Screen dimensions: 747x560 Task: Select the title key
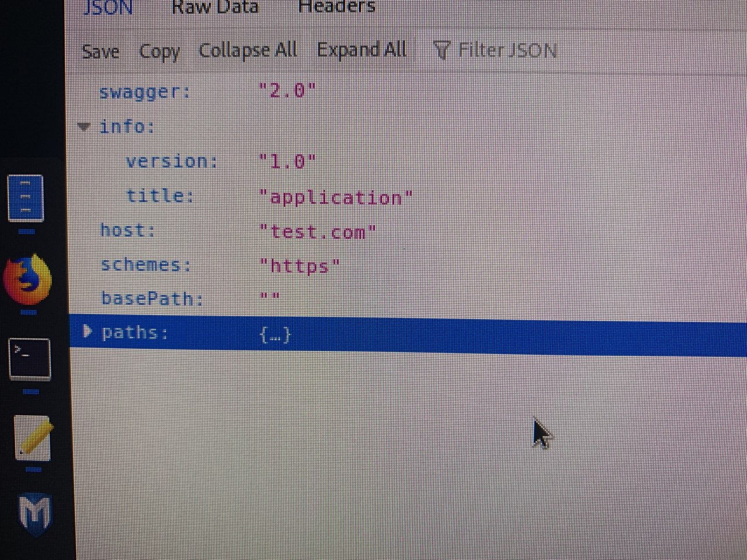coord(160,196)
